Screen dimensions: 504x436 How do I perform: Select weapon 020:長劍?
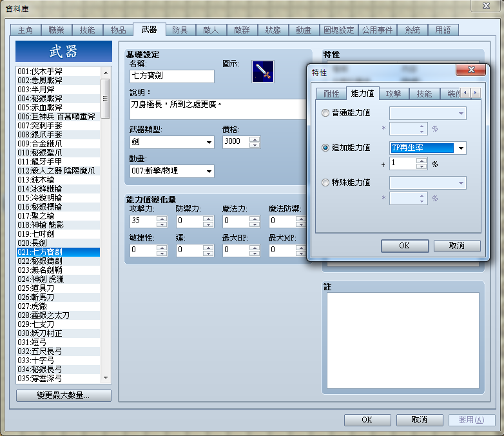(58, 243)
